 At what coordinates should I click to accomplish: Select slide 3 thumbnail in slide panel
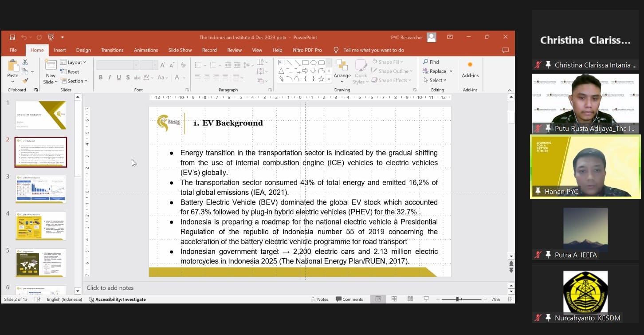coord(41,189)
